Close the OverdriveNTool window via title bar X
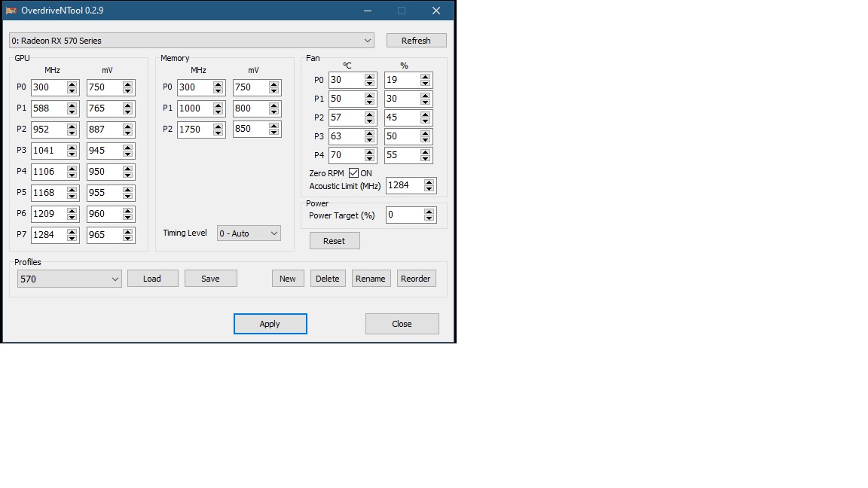This screenshot has width=868, height=488. click(436, 11)
